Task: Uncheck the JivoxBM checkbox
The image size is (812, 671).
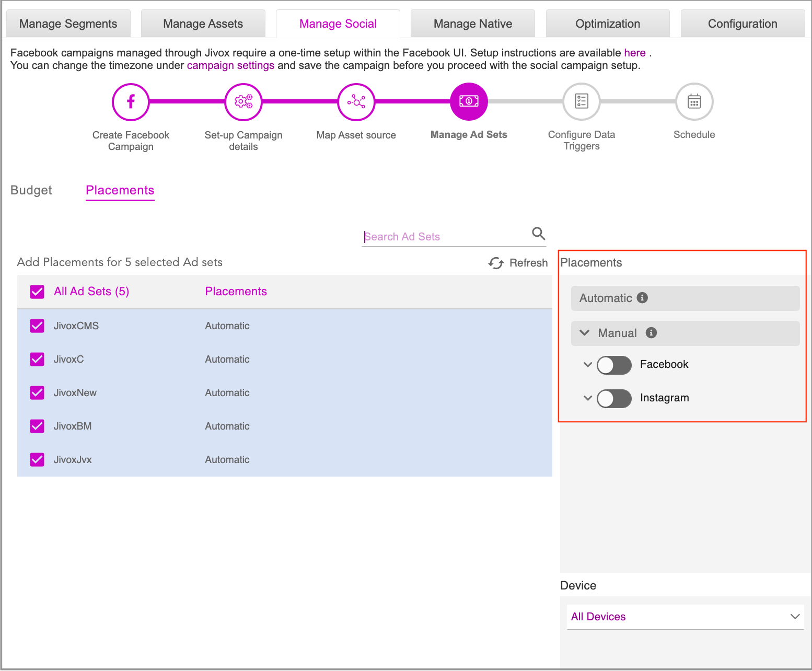Action: [37, 426]
